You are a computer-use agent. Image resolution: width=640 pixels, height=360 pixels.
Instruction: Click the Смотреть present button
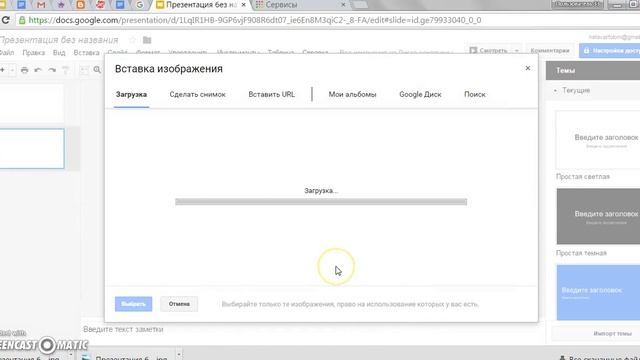489,51
